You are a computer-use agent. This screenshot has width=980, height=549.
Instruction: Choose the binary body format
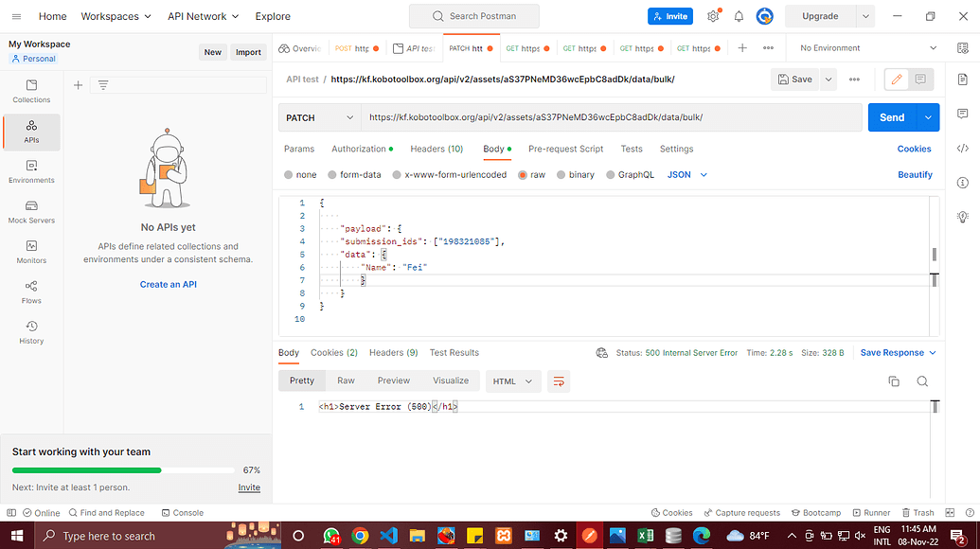click(x=575, y=174)
